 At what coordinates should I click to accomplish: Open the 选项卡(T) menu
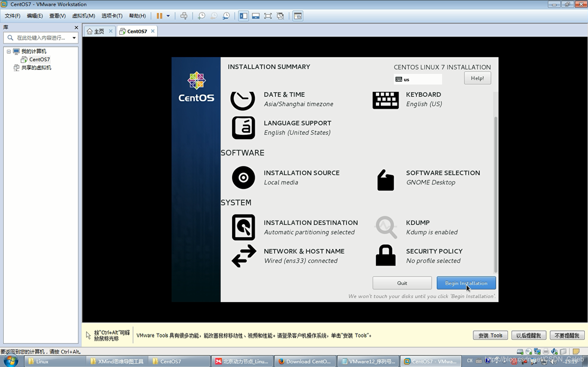click(112, 16)
